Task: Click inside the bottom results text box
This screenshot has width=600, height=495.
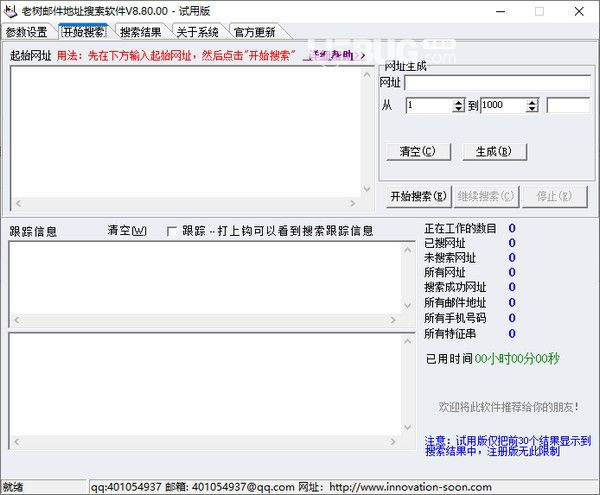Action: (205, 385)
